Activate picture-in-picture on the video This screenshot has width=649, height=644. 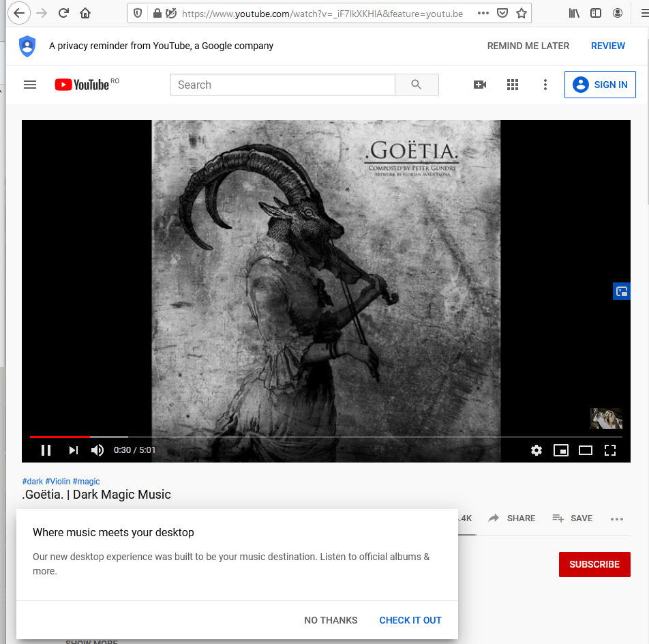click(x=621, y=291)
